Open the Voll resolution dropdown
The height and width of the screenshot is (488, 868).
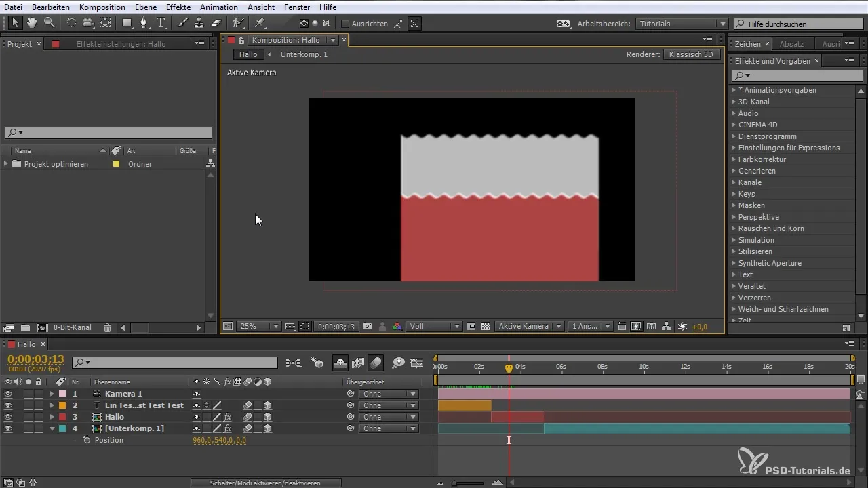coord(434,326)
